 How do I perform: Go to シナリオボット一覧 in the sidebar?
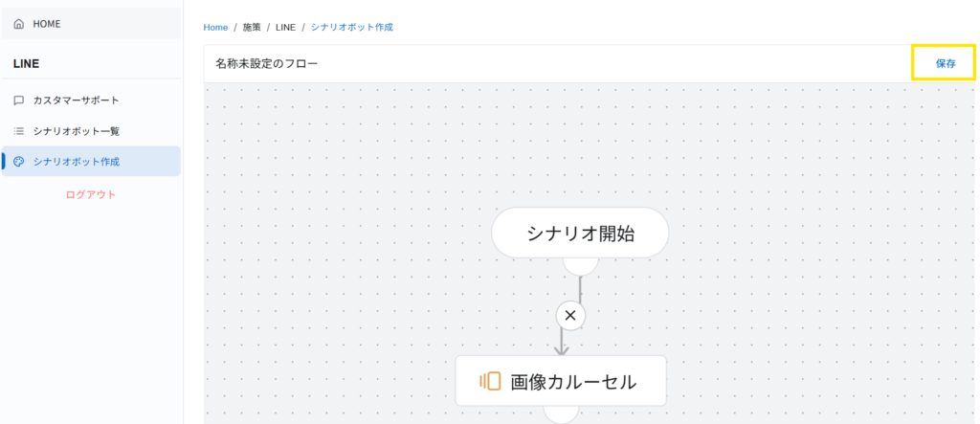click(76, 131)
